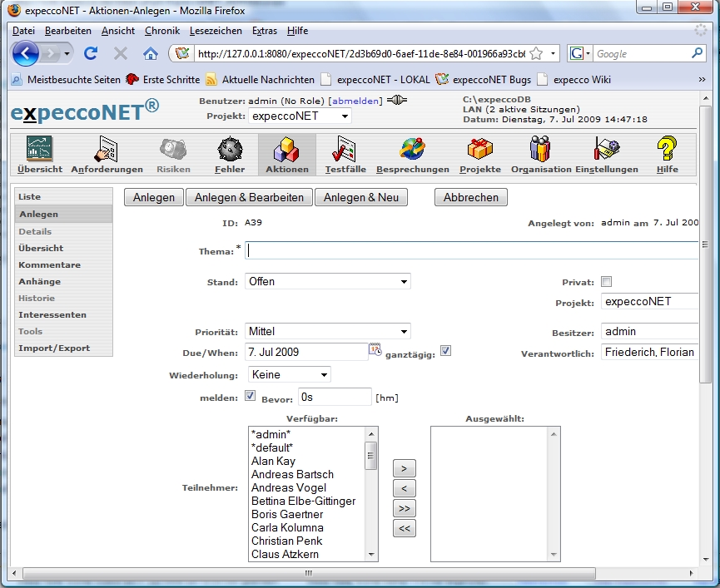Click the calendar picker icon beside Due date
The image size is (720, 588).
tap(375, 350)
